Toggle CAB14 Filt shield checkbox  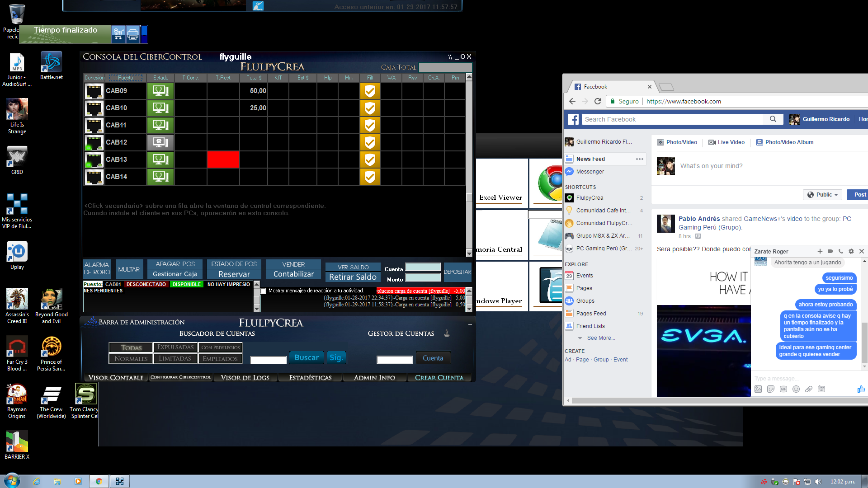tap(370, 177)
